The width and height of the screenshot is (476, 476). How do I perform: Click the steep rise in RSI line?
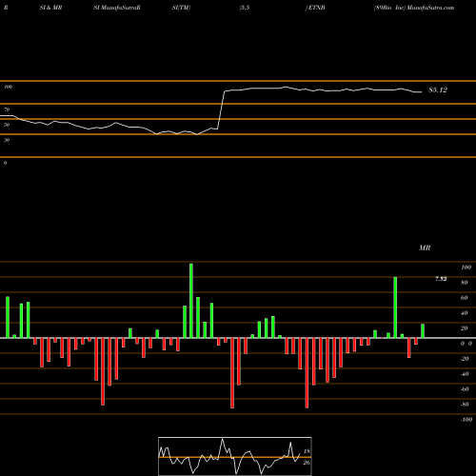coord(221,109)
